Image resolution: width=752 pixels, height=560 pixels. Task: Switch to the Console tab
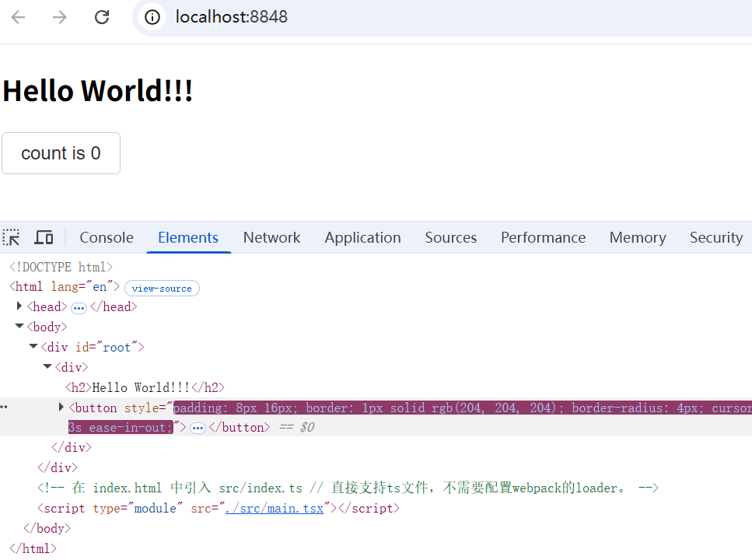click(107, 237)
